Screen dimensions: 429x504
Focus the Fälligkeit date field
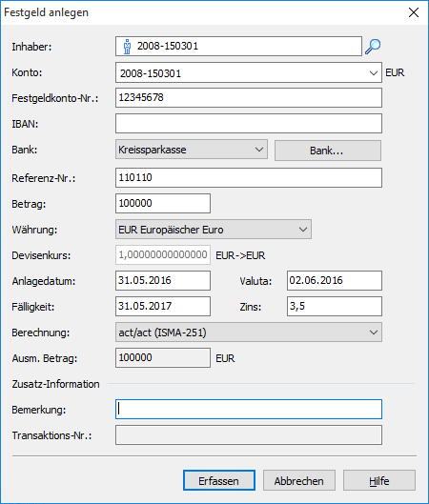click(163, 307)
